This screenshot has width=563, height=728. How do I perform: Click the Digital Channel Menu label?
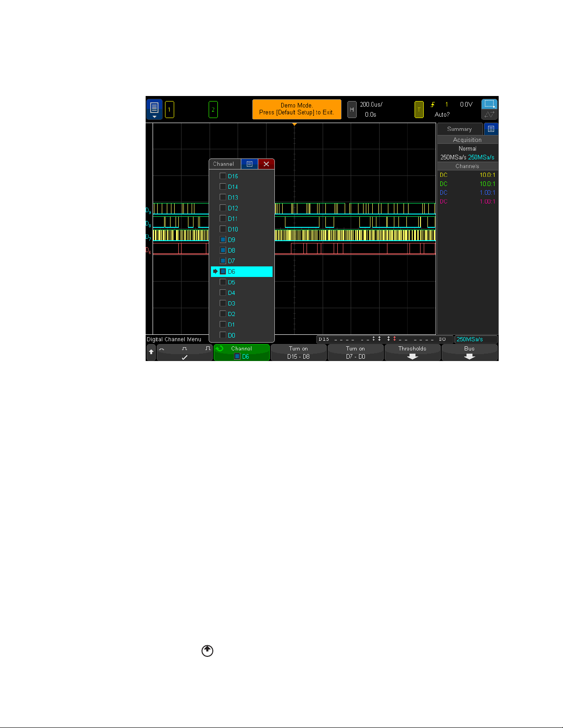tap(174, 339)
